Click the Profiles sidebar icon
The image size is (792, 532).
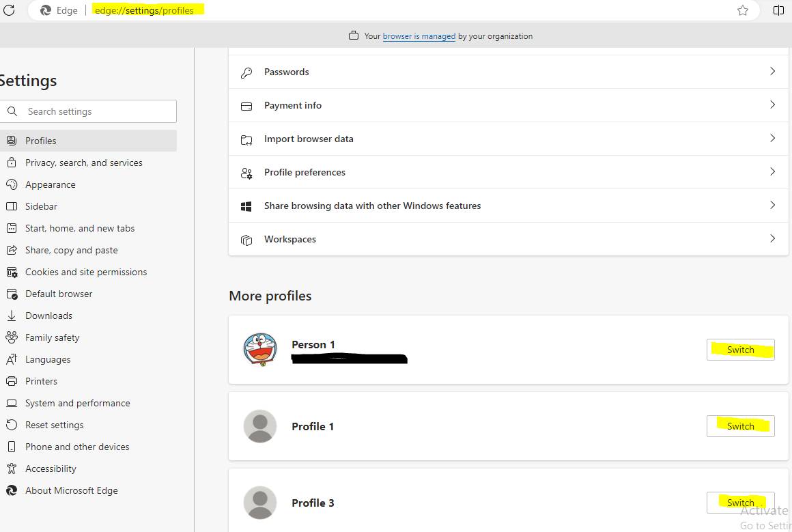tap(12, 141)
